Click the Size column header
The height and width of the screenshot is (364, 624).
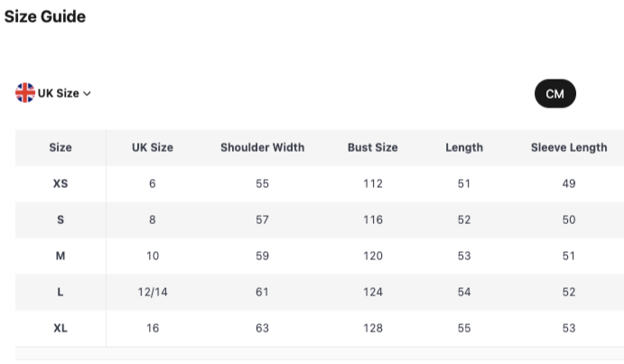pyautogui.click(x=61, y=147)
